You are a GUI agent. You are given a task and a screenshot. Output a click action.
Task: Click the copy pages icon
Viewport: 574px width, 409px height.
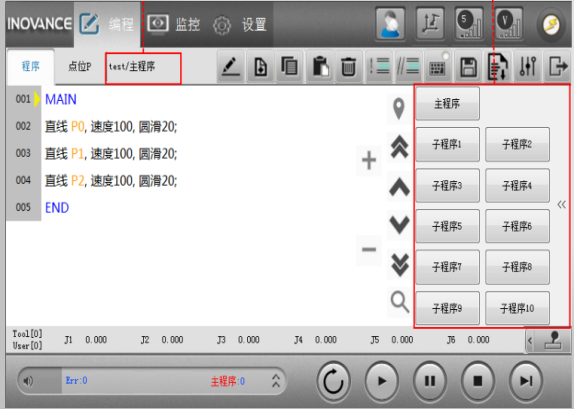[x=290, y=67]
